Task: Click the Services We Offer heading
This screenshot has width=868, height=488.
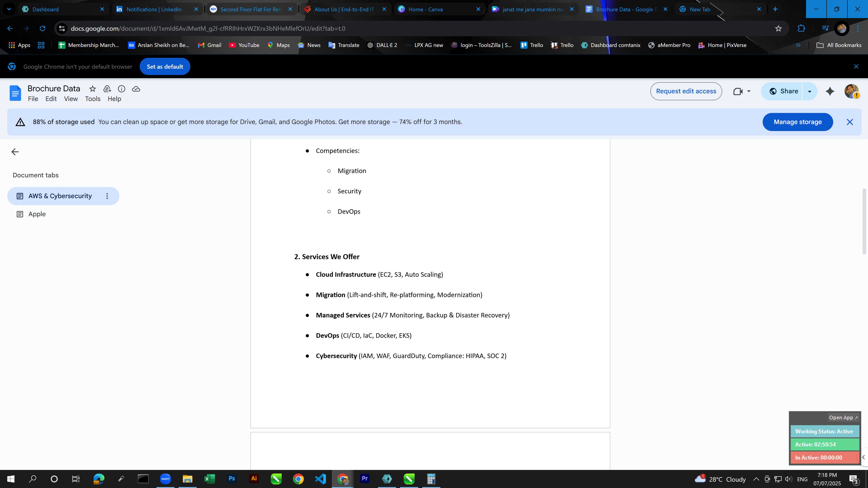Action: [327, 257]
